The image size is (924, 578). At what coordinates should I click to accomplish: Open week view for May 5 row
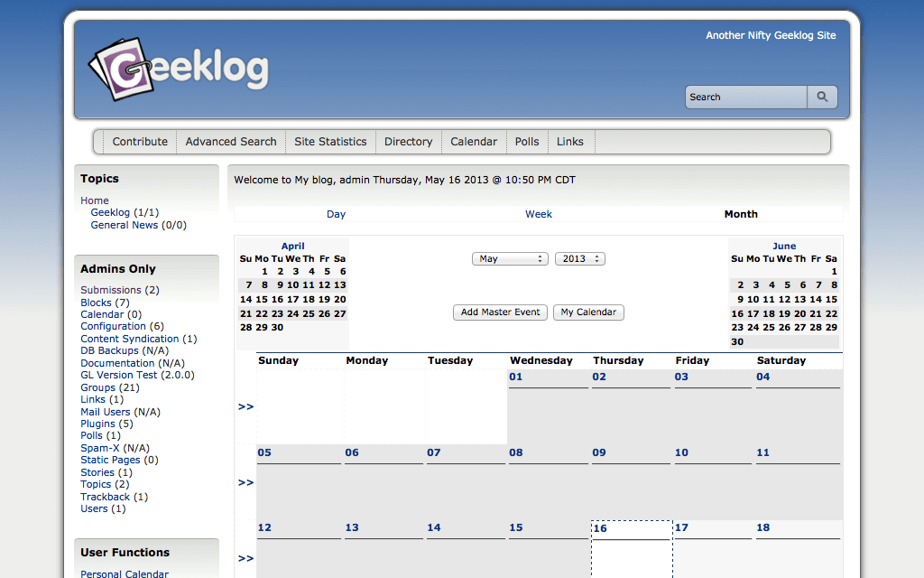point(245,482)
